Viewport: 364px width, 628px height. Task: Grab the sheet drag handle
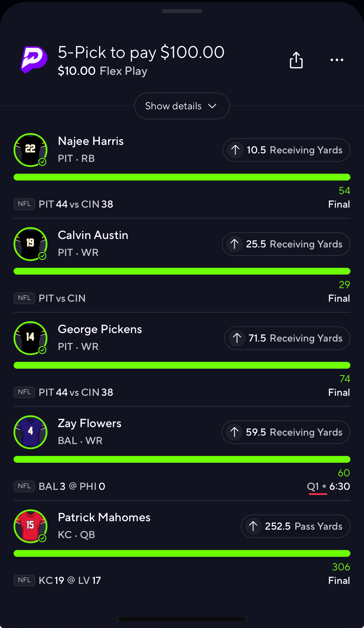182,11
